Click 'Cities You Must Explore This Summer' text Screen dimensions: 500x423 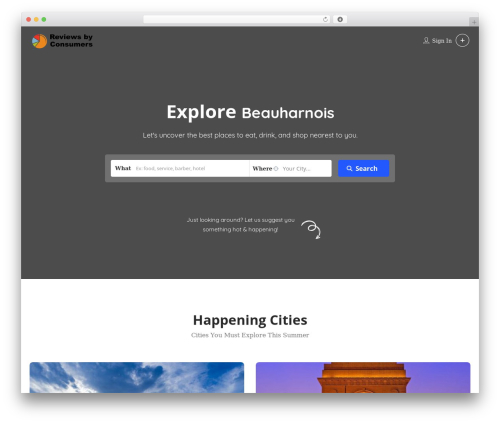coord(250,335)
